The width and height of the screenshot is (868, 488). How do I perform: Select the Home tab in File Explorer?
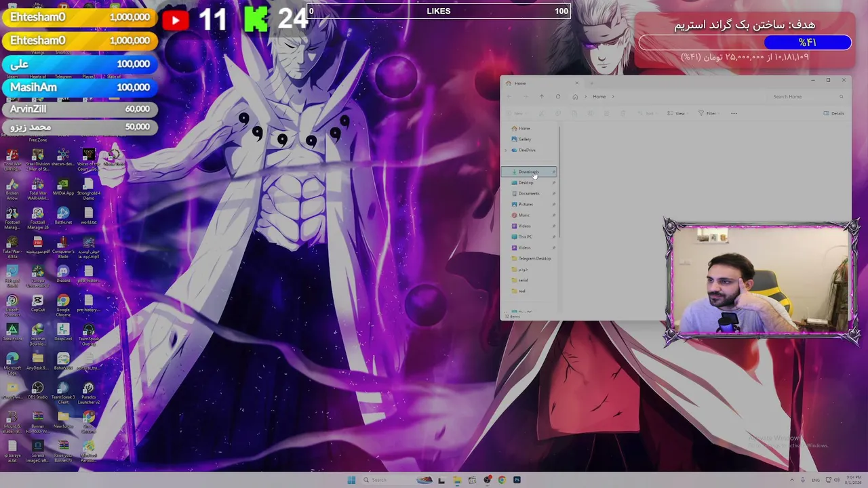(542, 83)
